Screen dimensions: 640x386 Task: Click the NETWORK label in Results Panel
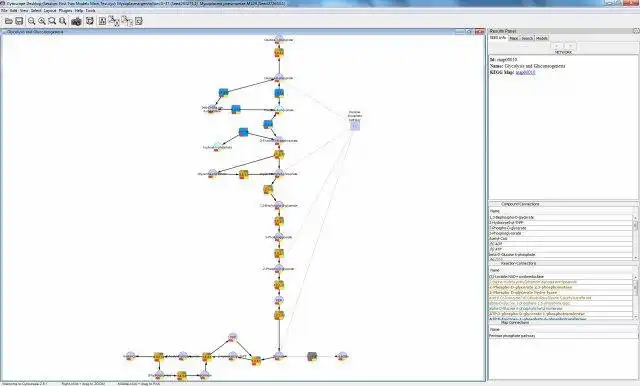563,53
